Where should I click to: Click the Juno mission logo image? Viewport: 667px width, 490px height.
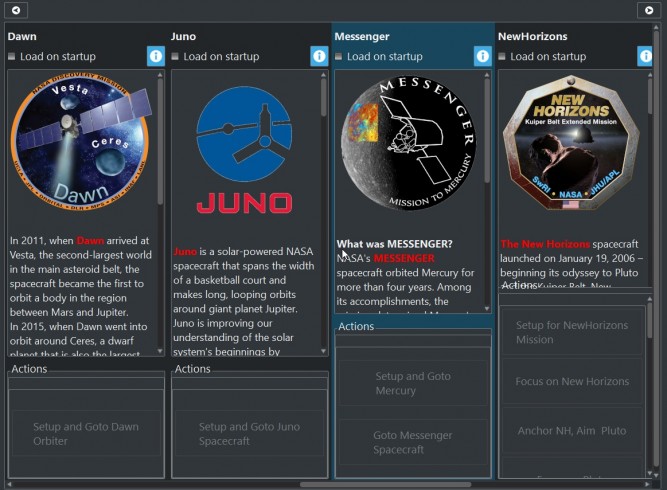(244, 150)
